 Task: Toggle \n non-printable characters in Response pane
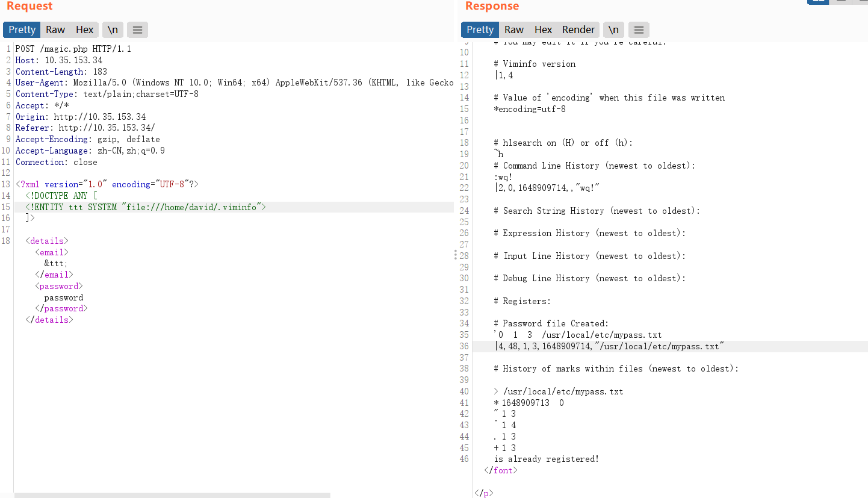click(613, 30)
